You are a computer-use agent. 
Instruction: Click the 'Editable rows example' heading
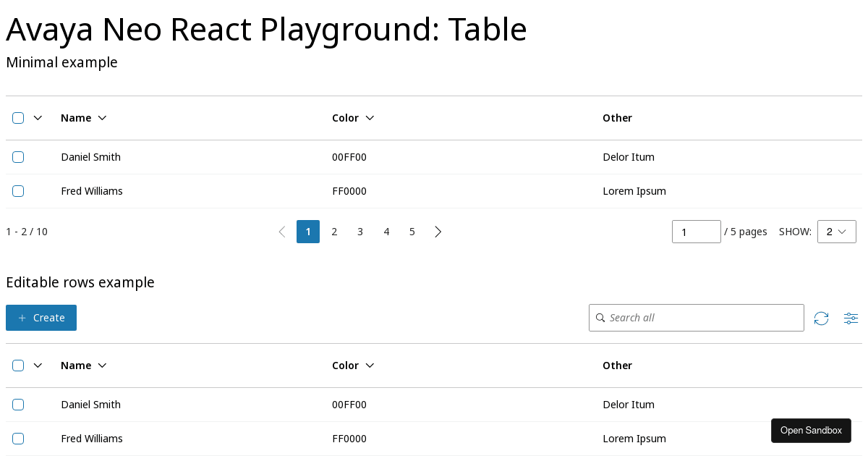(80, 282)
